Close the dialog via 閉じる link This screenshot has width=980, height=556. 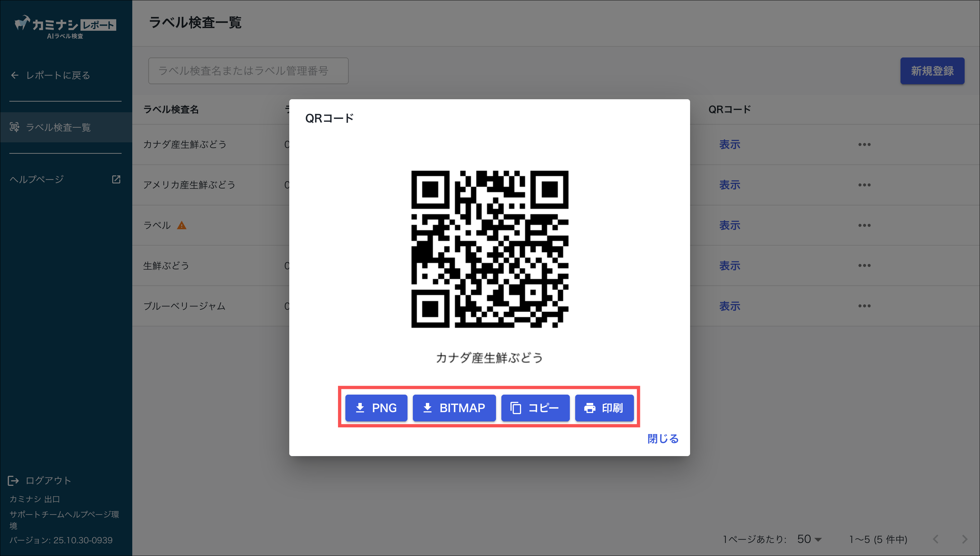(x=663, y=438)
